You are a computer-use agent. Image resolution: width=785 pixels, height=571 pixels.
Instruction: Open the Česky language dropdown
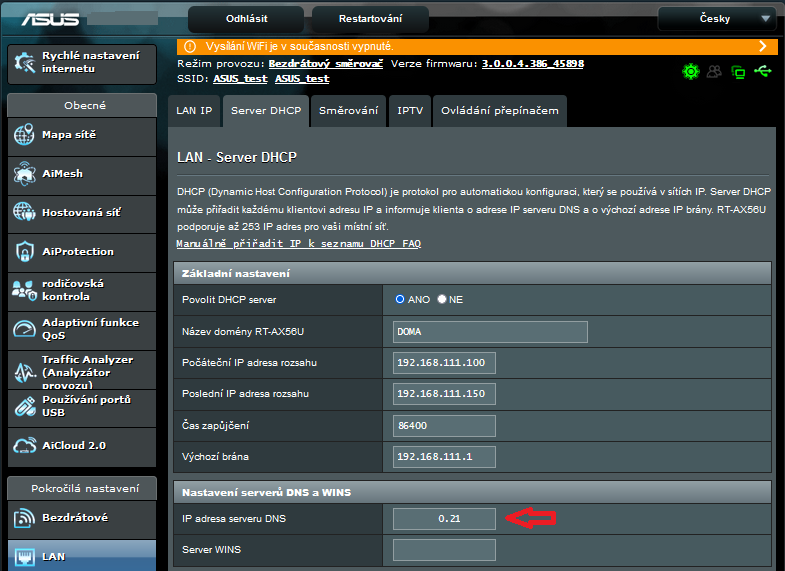click(717, 19)
